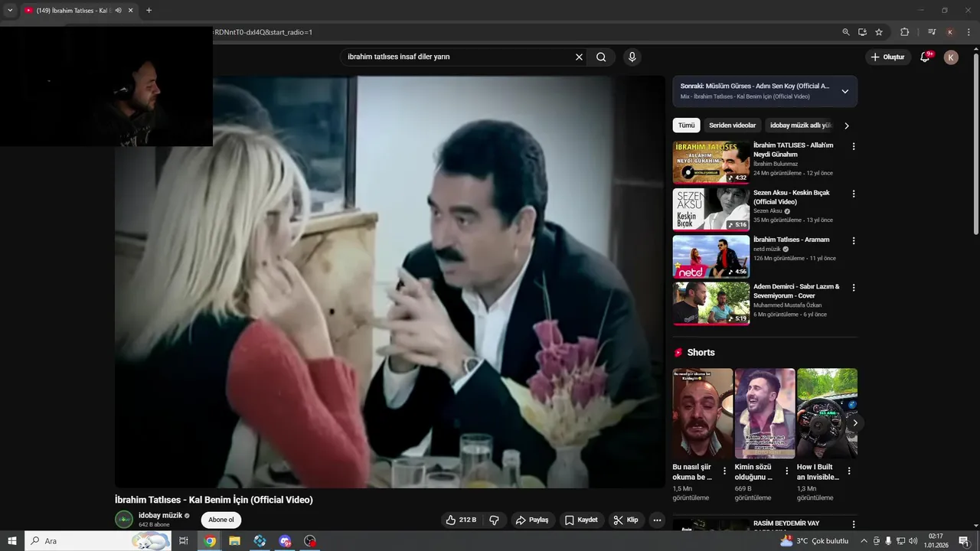
Task: Open options for How I Built short
Action: tap(848, 471)
